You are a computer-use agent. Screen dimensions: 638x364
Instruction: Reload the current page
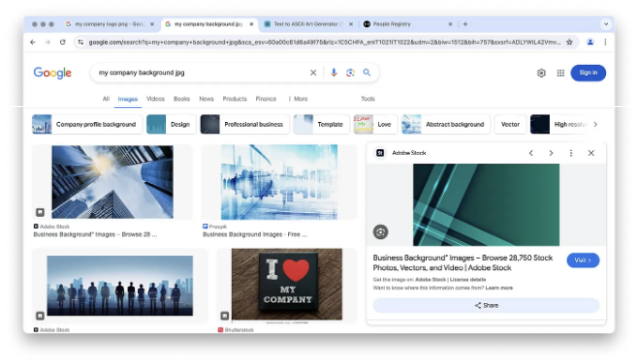click(63, 42)
